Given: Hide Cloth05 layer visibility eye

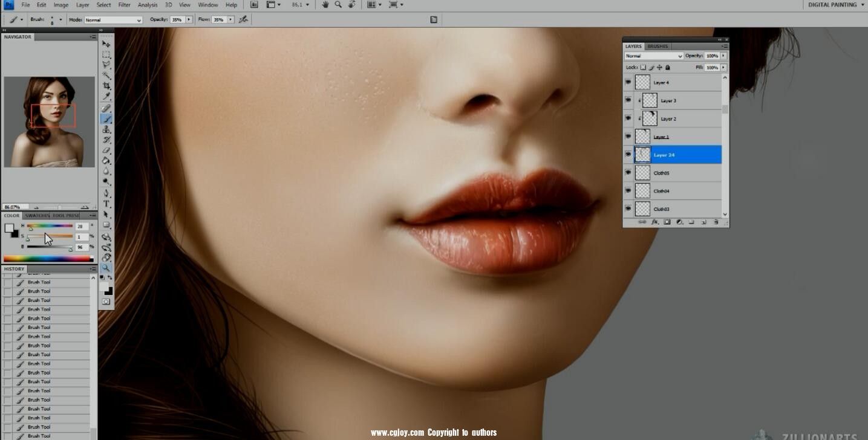Looking at the screenshot, I should point(628,173).
